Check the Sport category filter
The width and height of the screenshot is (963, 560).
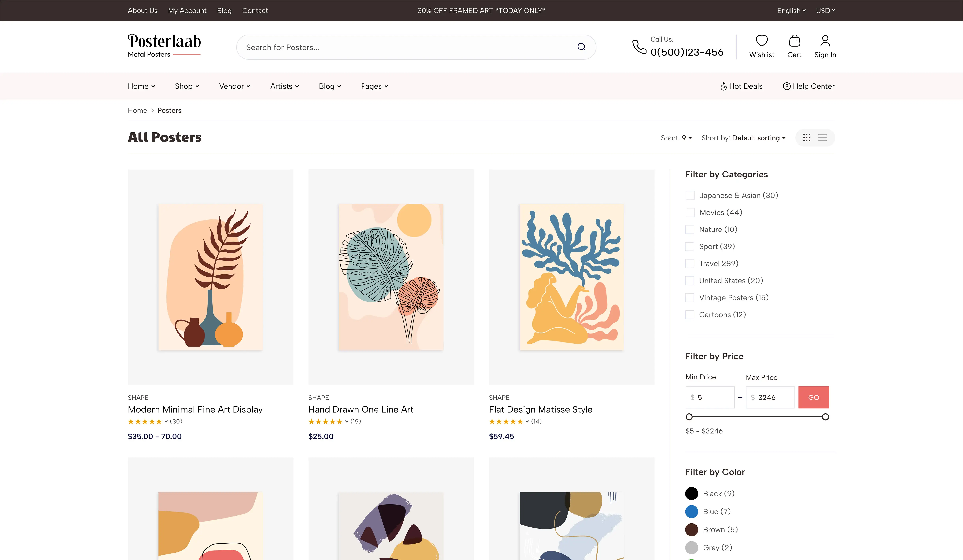click(690, 247)
